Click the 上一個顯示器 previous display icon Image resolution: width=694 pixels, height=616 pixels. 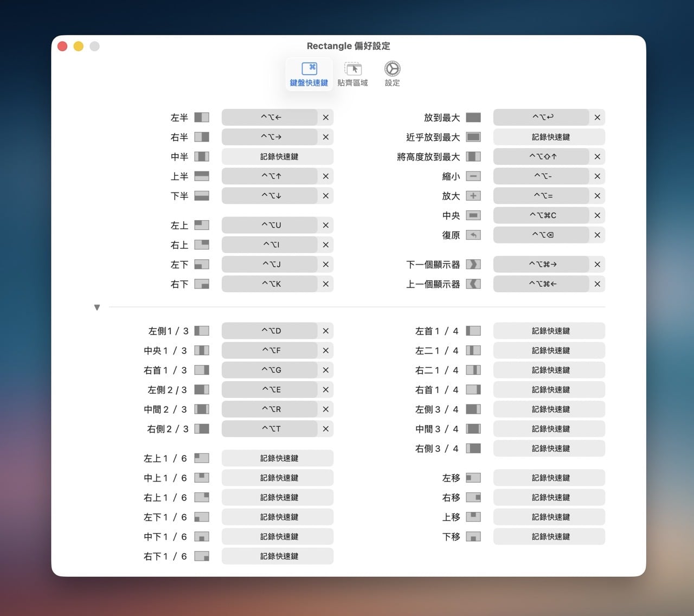click(473, 284)
